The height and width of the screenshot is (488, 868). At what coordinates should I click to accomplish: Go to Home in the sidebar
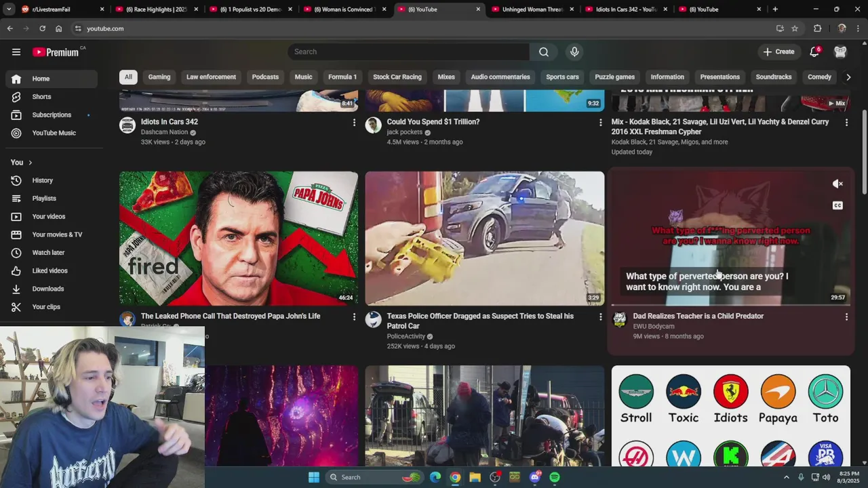tap(52, 79)
